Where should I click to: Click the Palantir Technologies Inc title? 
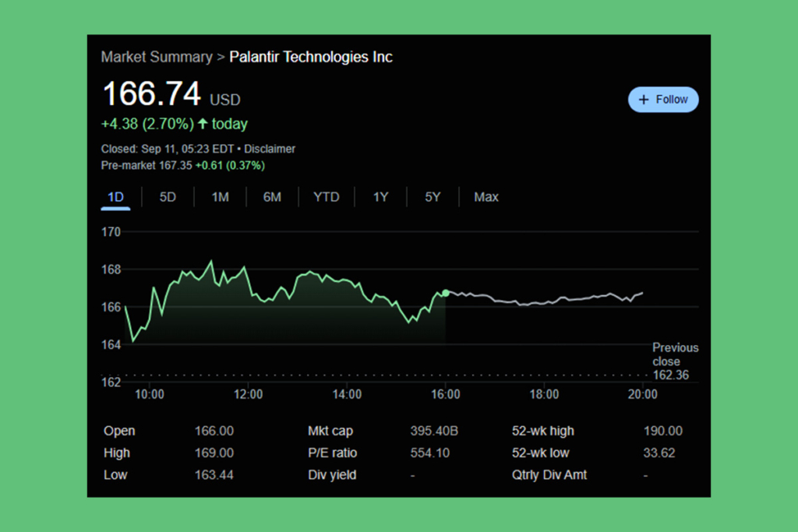coord(311,56)
